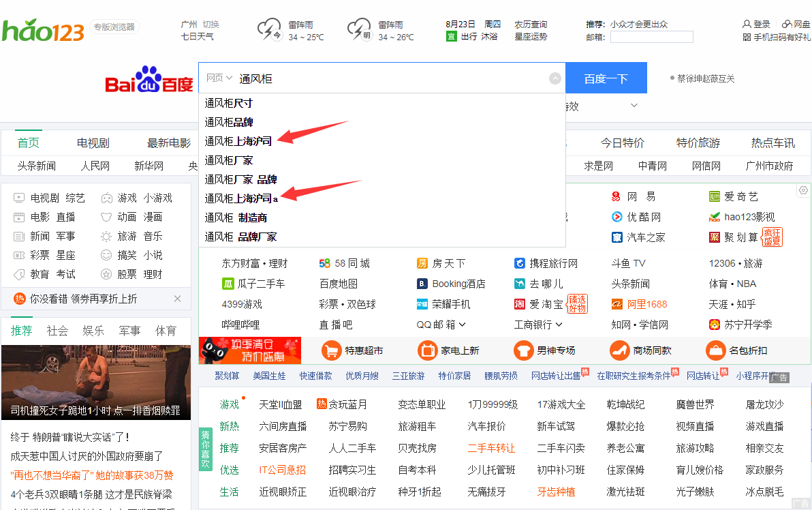Open 携程旅行网 icon

tap(519, 263)
